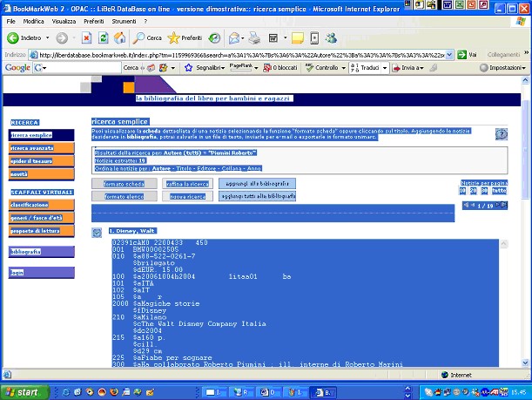
Task: Open ricerca avanzata in sidebar
Action: pyautogui.click(x=42, y=148)
